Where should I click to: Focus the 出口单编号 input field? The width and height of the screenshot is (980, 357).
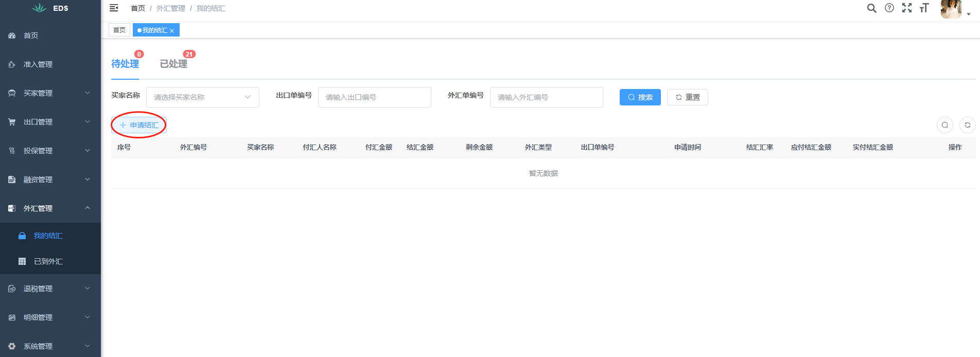coord(375,97)
